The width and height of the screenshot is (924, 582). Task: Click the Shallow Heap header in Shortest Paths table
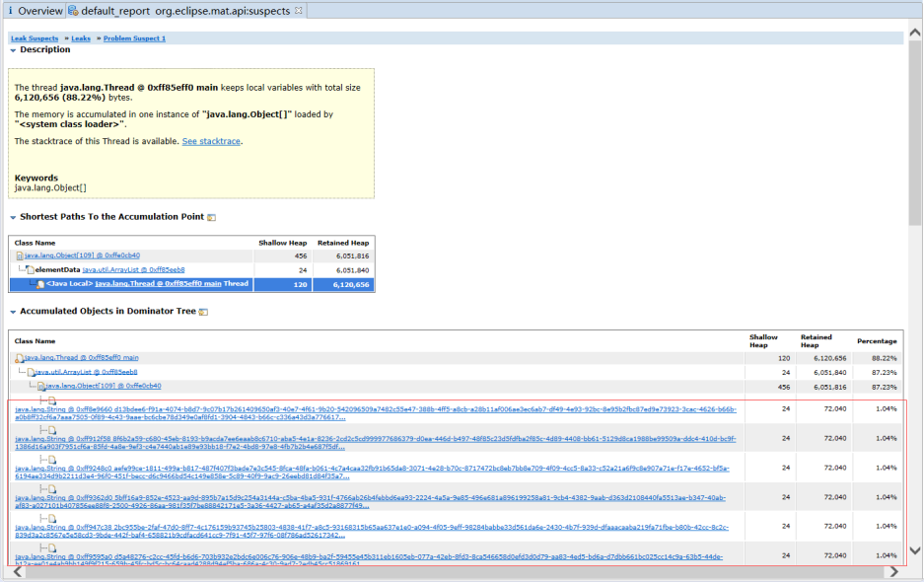click(283, 243)
